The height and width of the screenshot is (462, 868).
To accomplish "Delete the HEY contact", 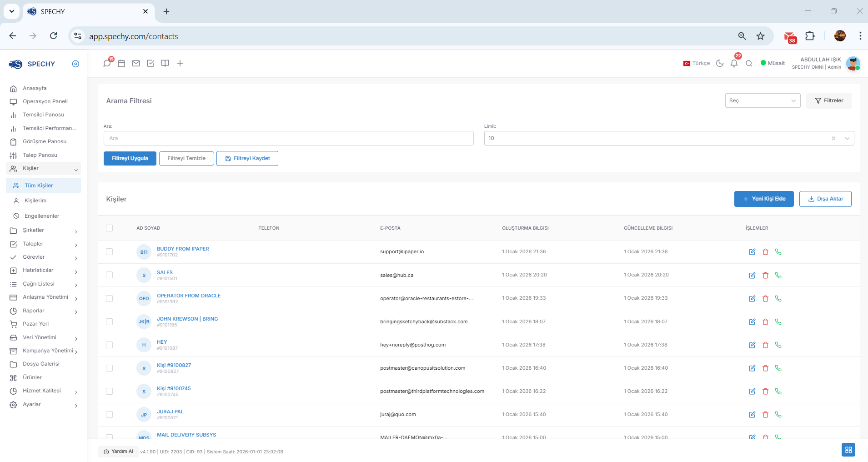I will tap(765, 345).
